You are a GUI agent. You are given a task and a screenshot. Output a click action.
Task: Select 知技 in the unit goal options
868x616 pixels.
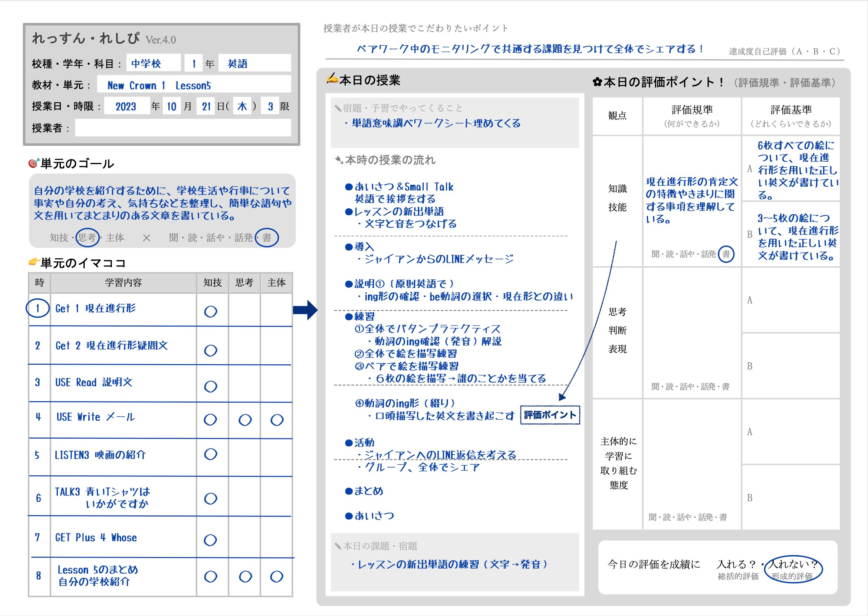[x=59, y=237]
